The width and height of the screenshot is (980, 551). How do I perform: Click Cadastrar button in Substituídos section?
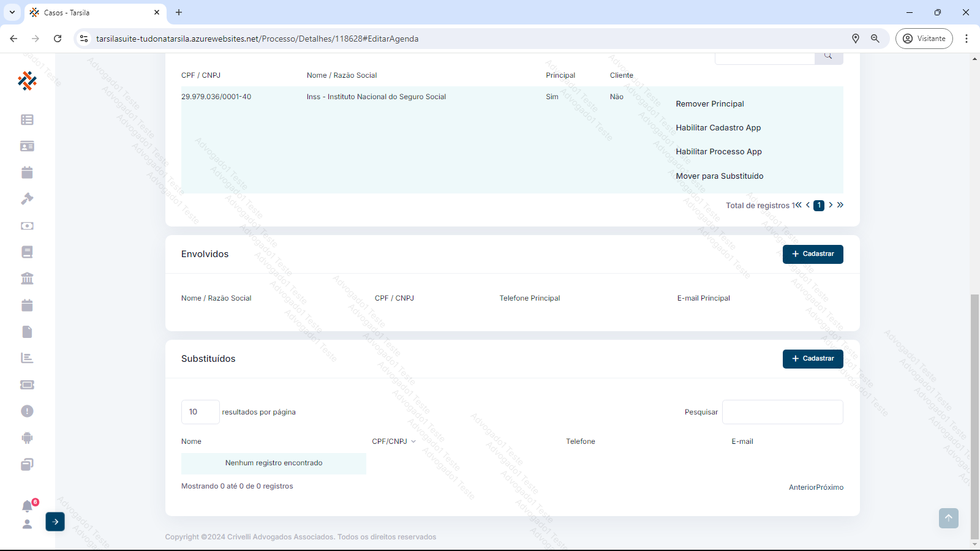[812, 359]
